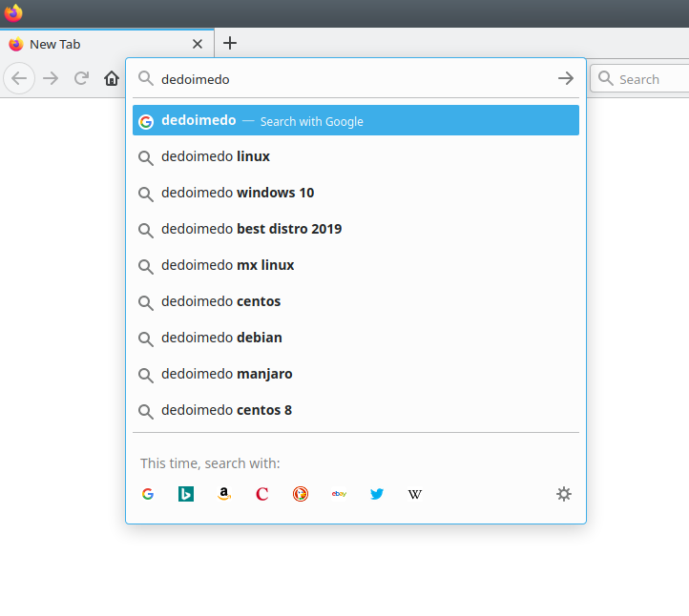Click the Go arrow in the address bar

pyautogui.click(x=566, y=78)
